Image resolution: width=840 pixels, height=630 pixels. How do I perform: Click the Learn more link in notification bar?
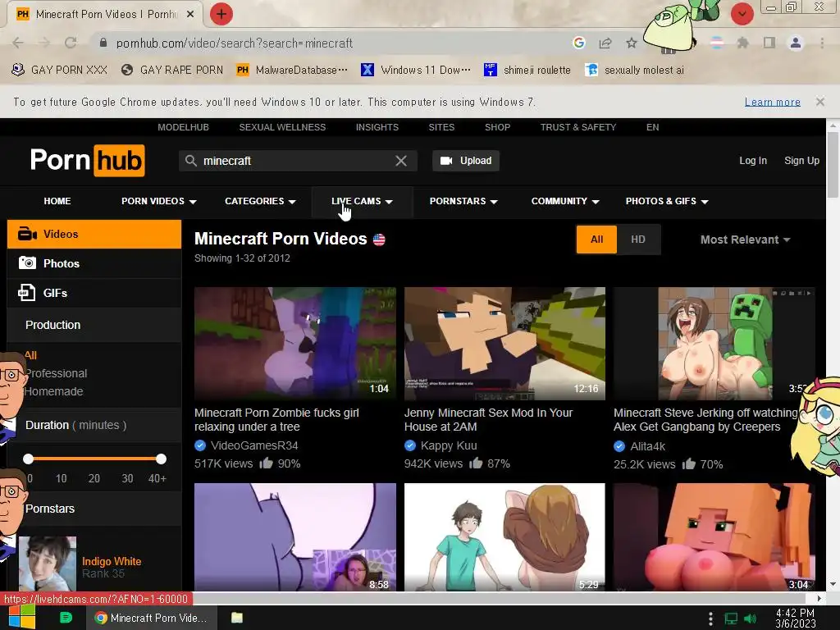pos(773,102)
